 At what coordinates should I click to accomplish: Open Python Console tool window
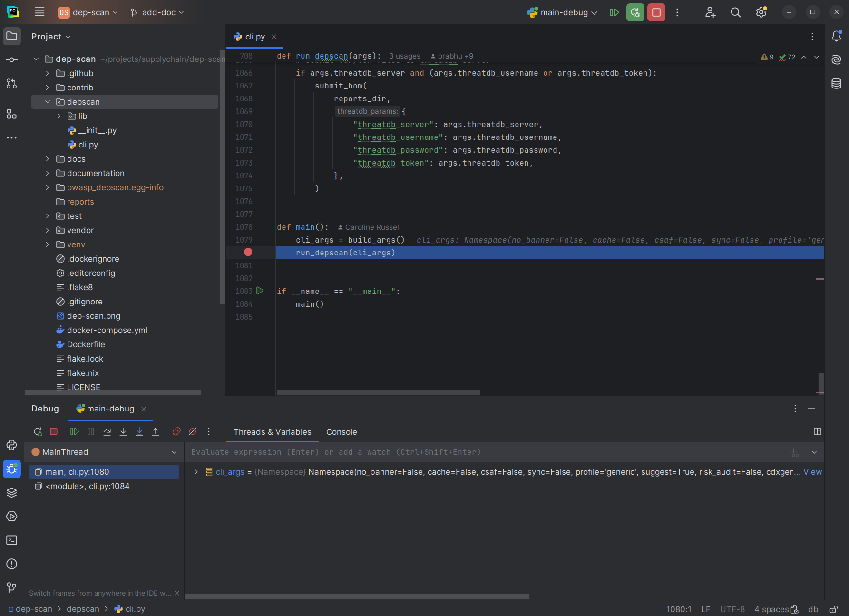click(x=12, y=445)
